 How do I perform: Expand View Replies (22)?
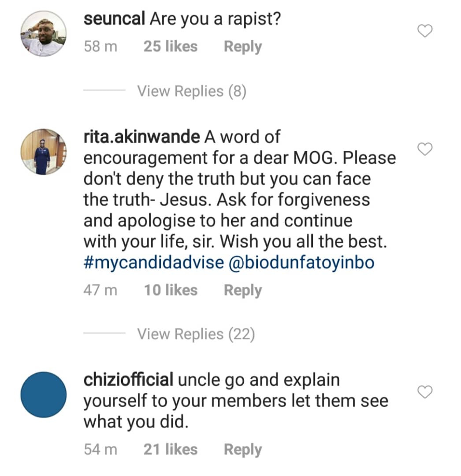(x=196, y=335)
